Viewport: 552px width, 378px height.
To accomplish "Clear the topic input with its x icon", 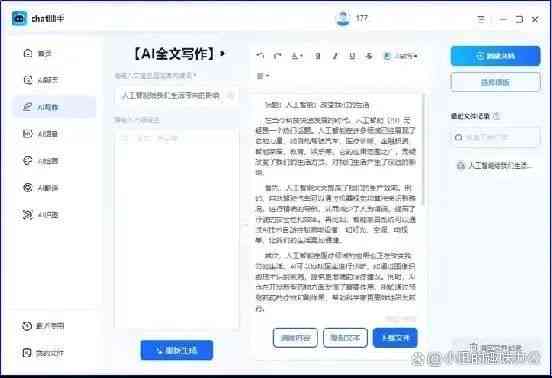I will (231, 95).
